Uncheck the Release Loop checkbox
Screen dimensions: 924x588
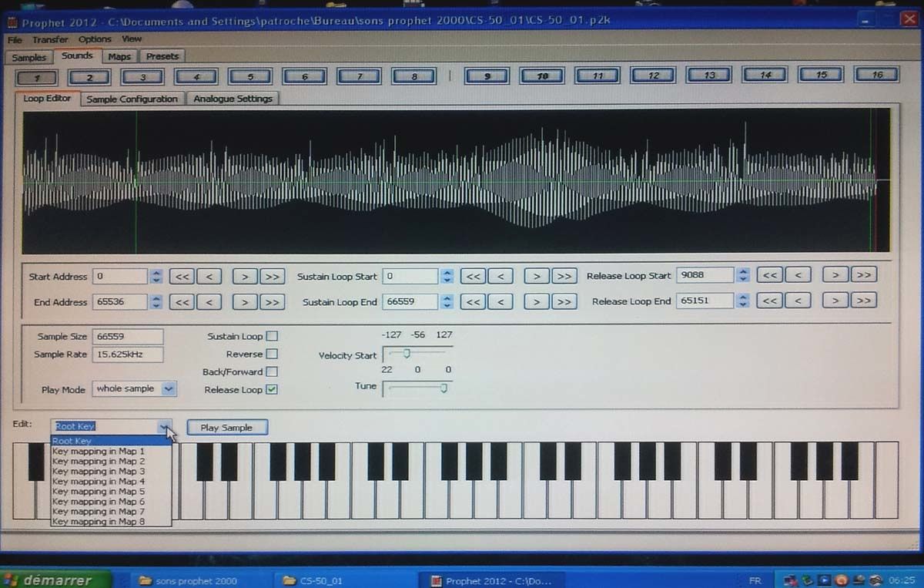click(272, 389)
